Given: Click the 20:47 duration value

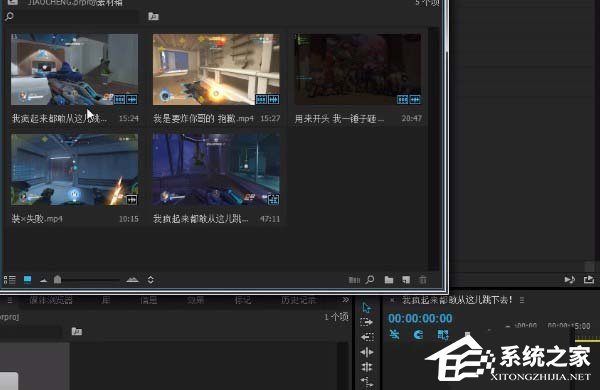Looking at the screenshot, I should click(412, 119).
